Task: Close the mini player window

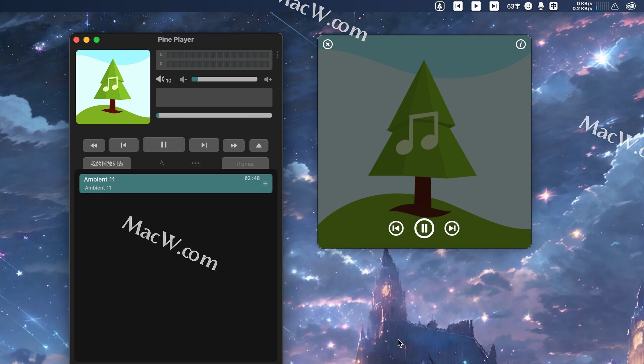Action: (x=328, y=44)
